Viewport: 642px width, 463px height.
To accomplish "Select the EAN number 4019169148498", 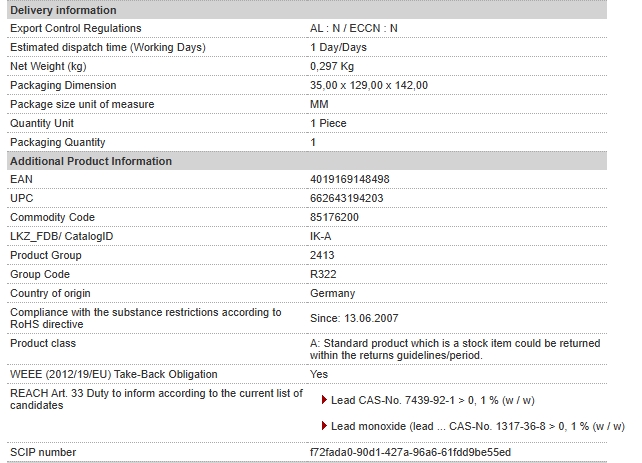I will click(x=350, y=179).
